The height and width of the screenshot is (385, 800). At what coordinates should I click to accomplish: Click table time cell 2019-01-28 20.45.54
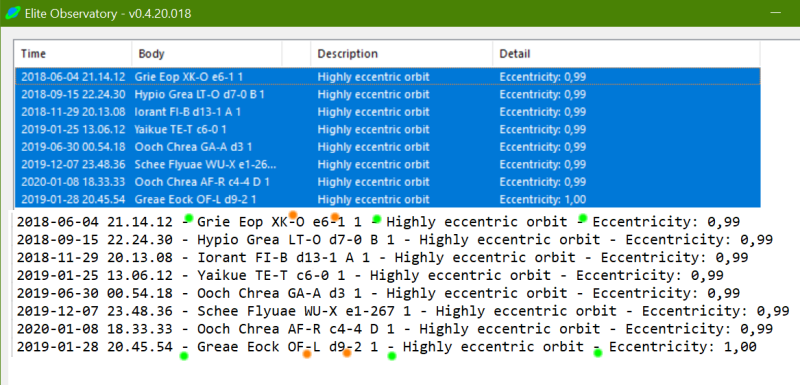coord(73,199)
